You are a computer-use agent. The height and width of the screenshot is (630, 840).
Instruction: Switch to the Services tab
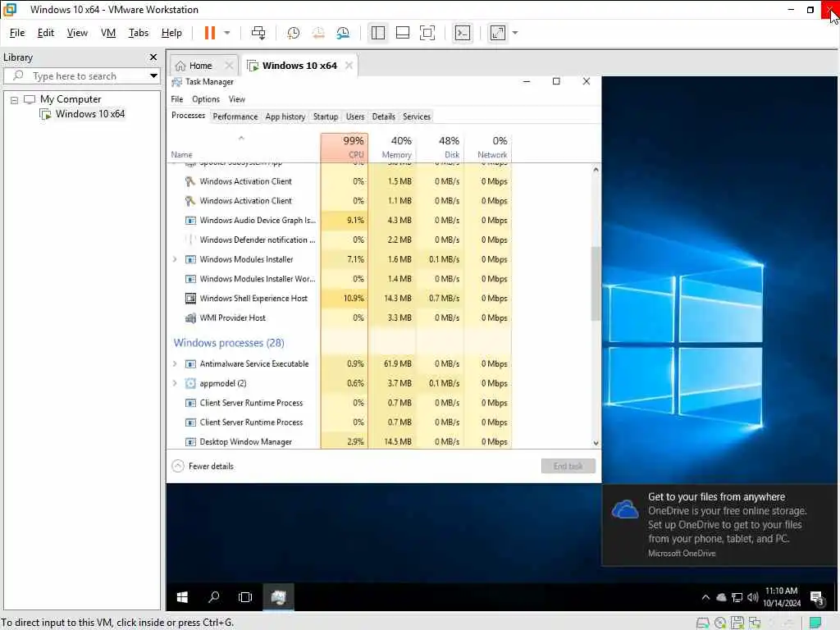coord(416,116)
